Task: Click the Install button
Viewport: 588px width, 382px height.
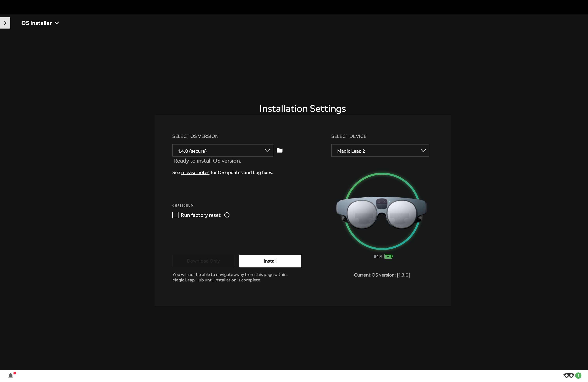Action: [270, 261]
